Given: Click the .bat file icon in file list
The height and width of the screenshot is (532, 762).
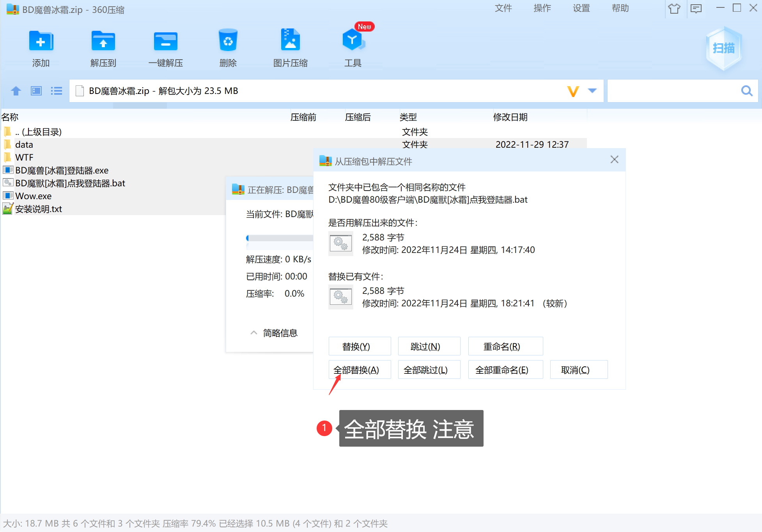Looking at the screenshot, I should [x=8, y=183].
